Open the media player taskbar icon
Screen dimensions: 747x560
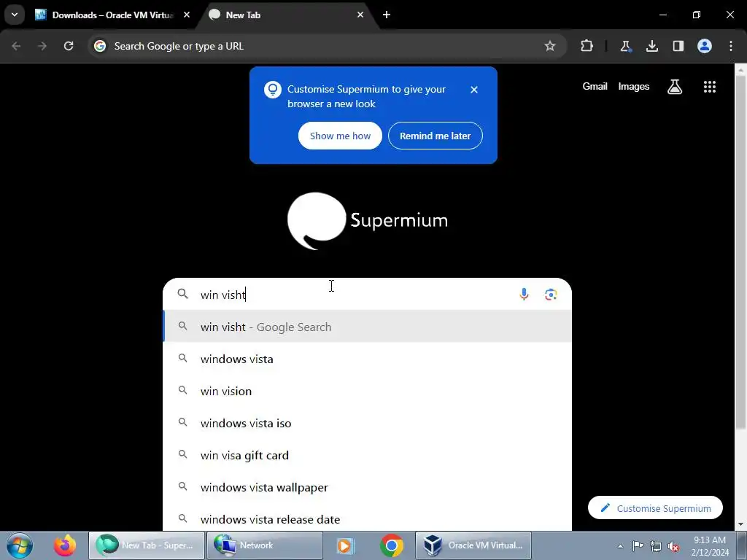tap(344, 545)
